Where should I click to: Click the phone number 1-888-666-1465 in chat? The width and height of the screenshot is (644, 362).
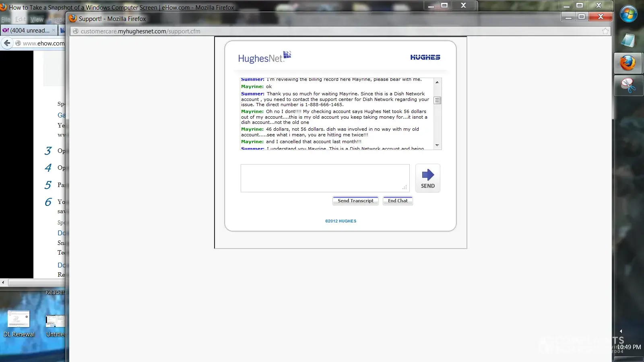coord(324,105)
